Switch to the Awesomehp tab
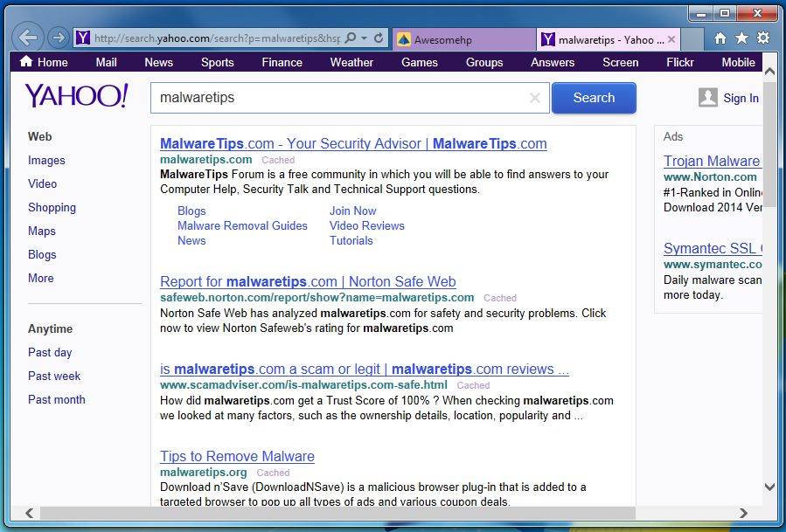Screen dimensions: 786x532 pos(463,39)
